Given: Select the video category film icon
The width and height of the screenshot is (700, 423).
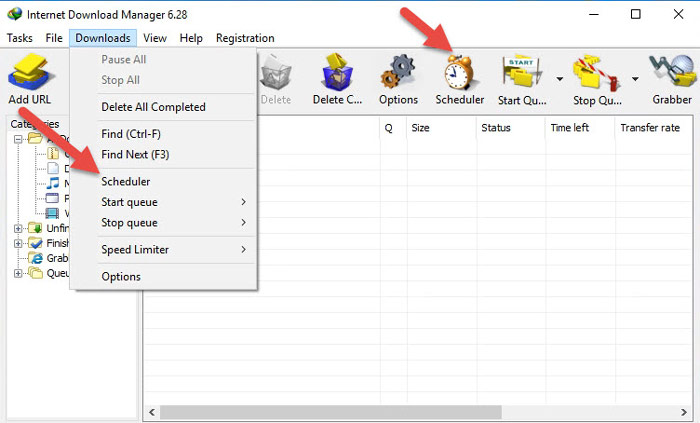Looking at the screenshot, I should 53,213.
